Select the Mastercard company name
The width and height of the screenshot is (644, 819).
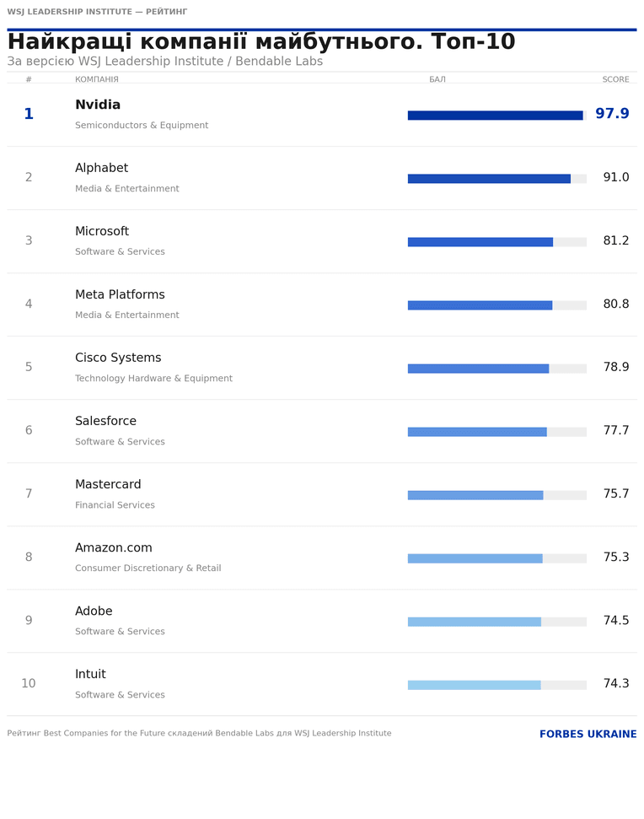pos(108,484)
